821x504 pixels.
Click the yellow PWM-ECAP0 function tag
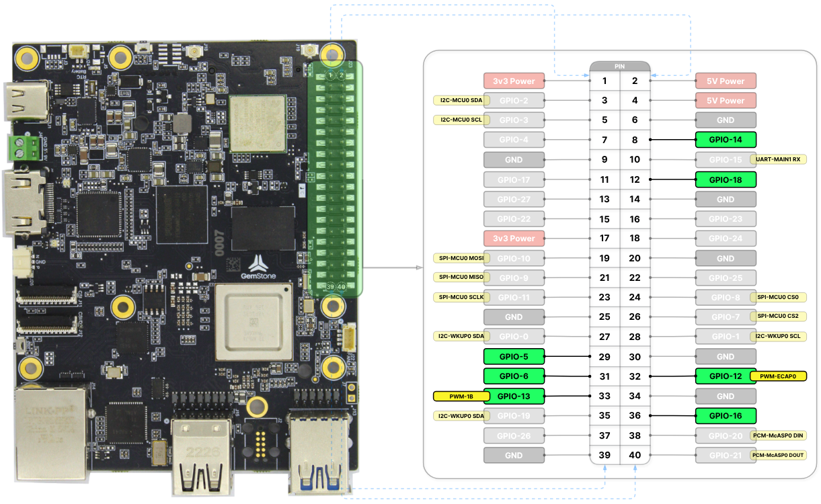coord(778,376)
